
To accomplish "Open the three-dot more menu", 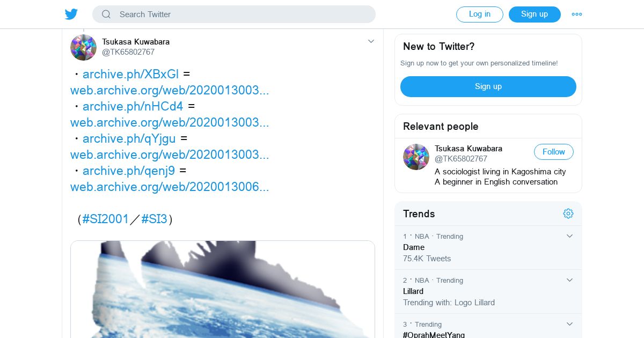I will pyautogui.click(x=577, y=14).
